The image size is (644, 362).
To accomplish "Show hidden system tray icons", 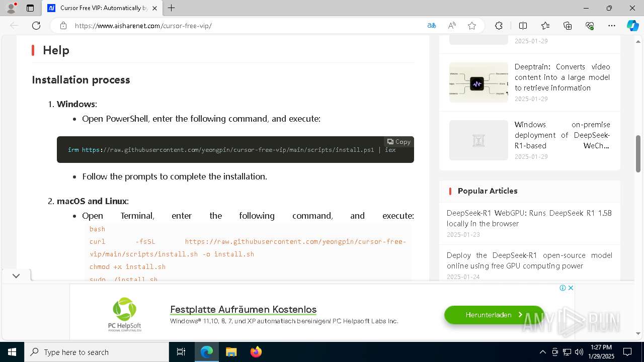I will (542, 352).
